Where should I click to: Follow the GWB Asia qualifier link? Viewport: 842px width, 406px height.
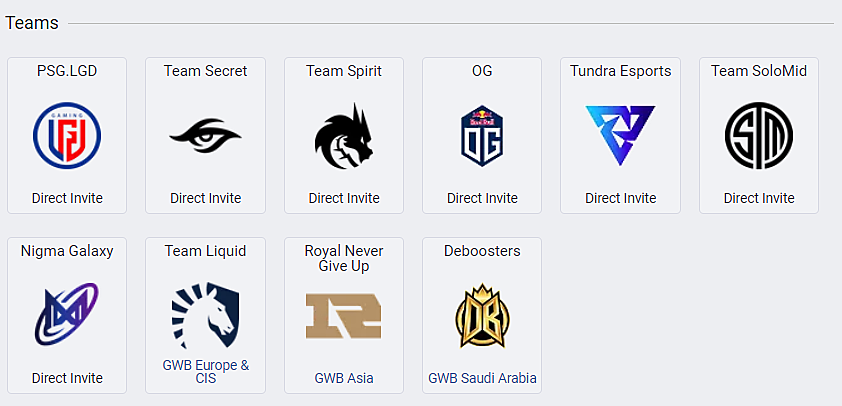(344, 378)
